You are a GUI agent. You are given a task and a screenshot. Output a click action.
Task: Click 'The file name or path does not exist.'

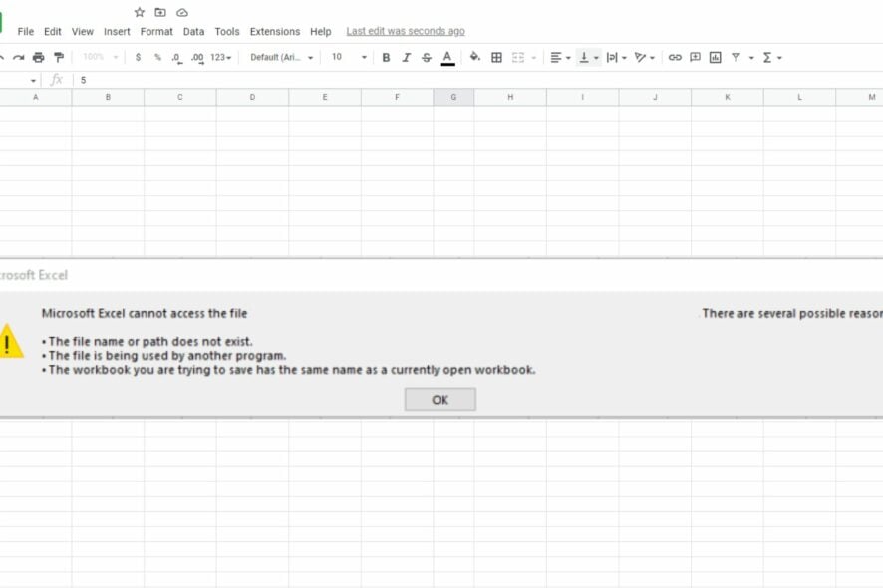coord(150,341)
